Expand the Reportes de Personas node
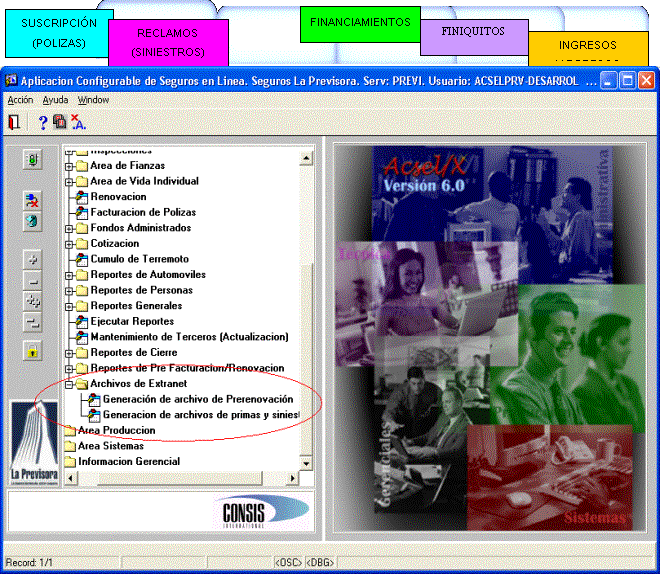Screen dimensions: 660x574 [69, 291]
